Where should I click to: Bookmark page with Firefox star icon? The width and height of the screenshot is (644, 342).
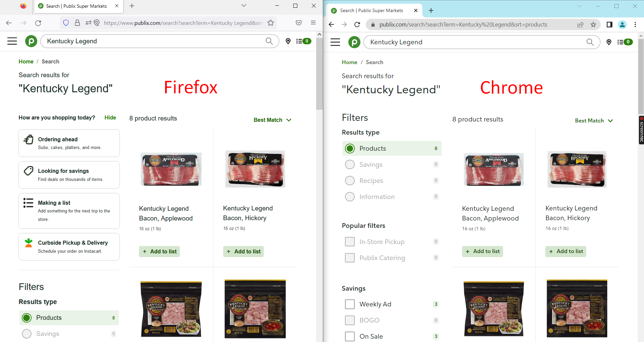point(271,23)
